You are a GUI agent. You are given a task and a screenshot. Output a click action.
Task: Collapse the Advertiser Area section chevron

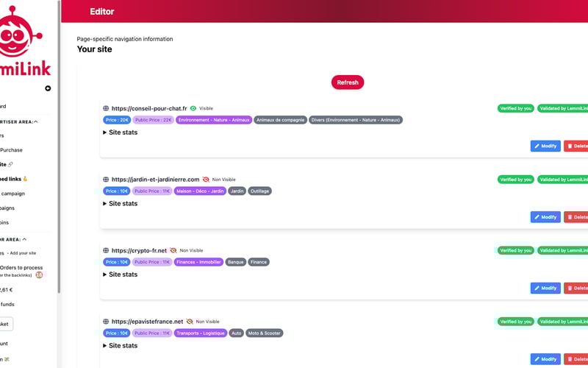point(35,121)
